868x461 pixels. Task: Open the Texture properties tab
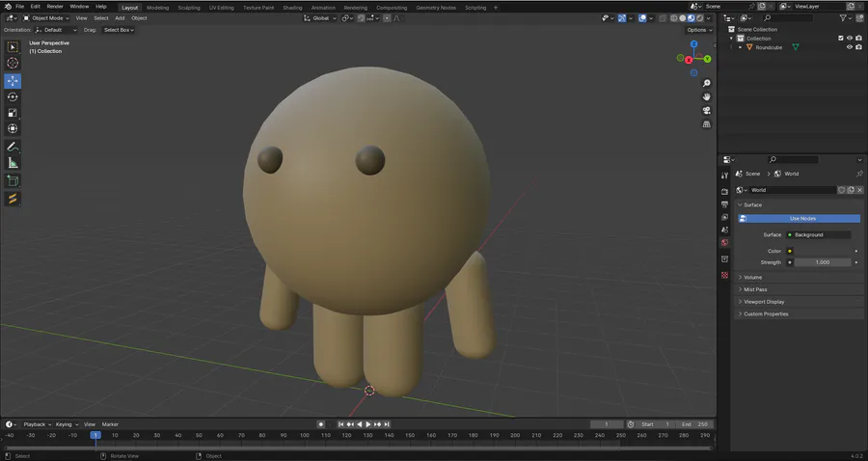click(724, 275)
